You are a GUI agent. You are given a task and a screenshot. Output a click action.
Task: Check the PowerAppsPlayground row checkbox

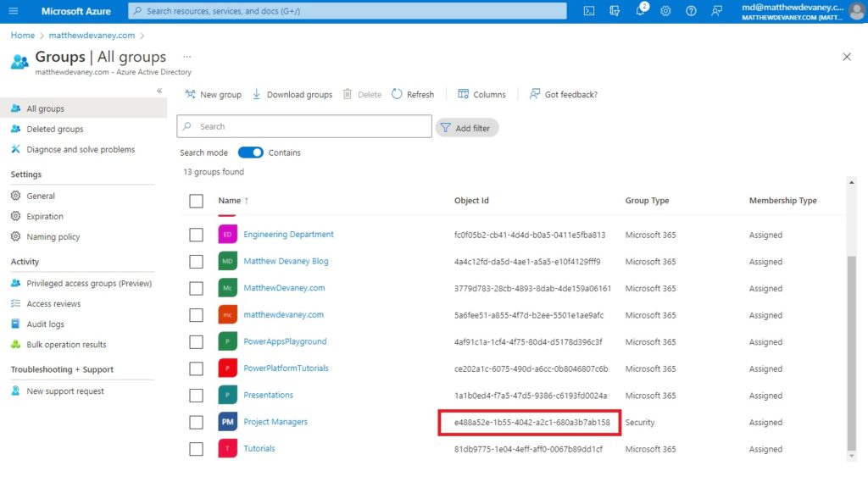coord(196,341)
